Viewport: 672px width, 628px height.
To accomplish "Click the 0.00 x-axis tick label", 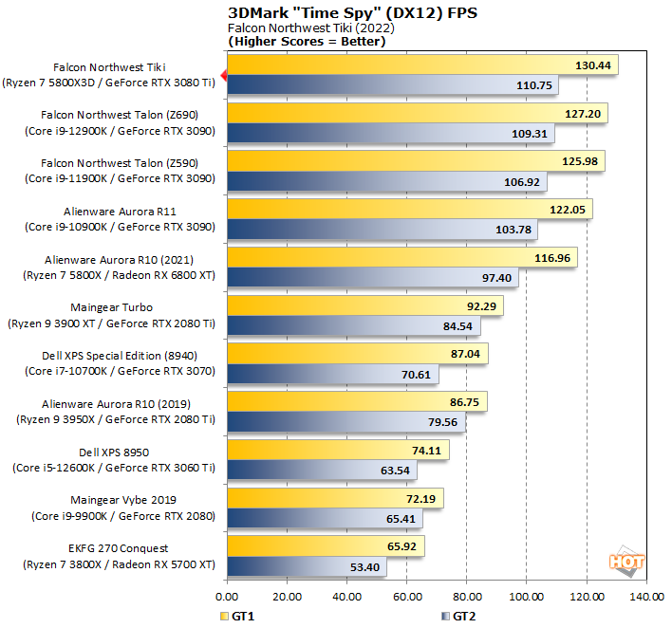I will click(x=227, y=597).
